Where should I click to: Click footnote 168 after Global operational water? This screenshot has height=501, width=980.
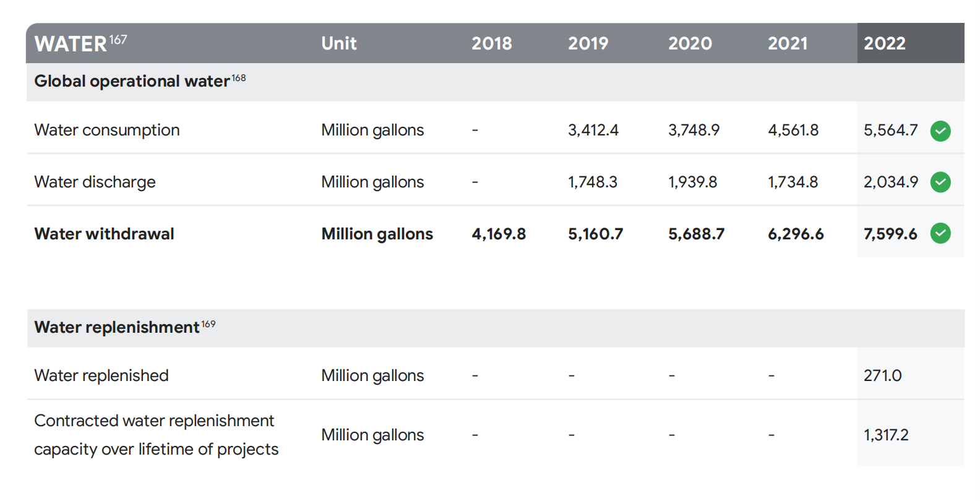(239, 78)
